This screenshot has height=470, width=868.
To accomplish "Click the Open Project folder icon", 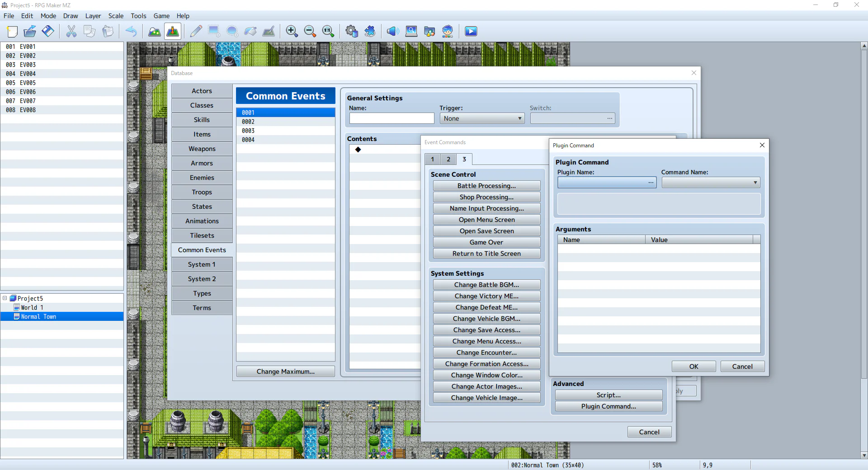I will 30,31.
